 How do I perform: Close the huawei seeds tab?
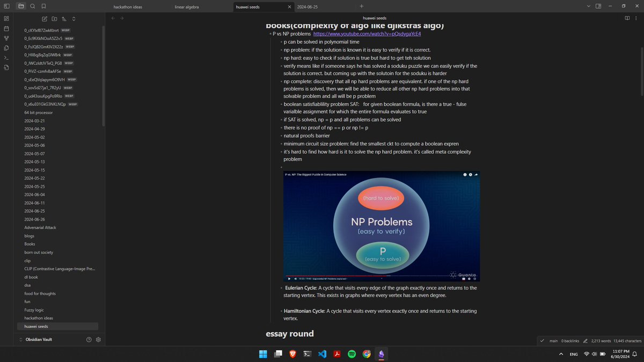tap(289, 6)
